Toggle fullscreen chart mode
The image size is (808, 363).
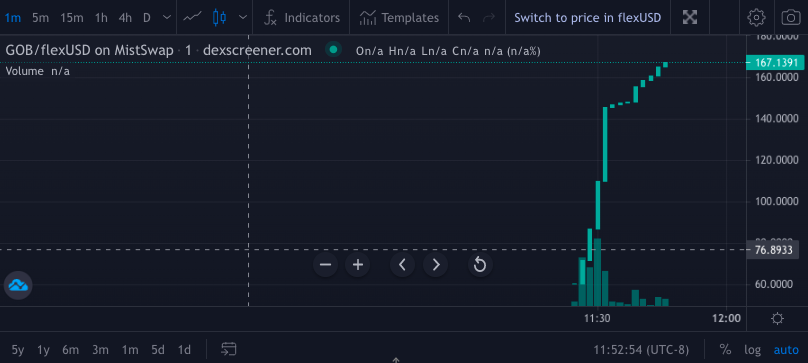click(x=689, y=18)
